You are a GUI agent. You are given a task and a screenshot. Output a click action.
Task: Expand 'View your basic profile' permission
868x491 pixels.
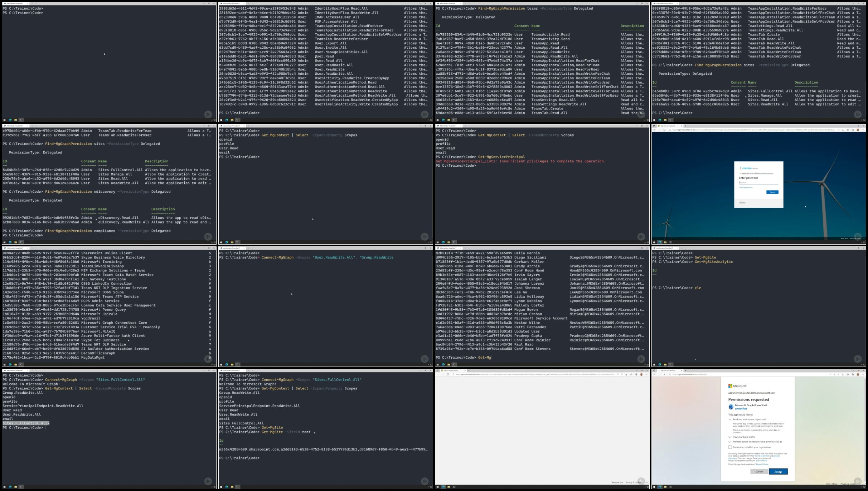pyautogui.click(x=729, y=437)
